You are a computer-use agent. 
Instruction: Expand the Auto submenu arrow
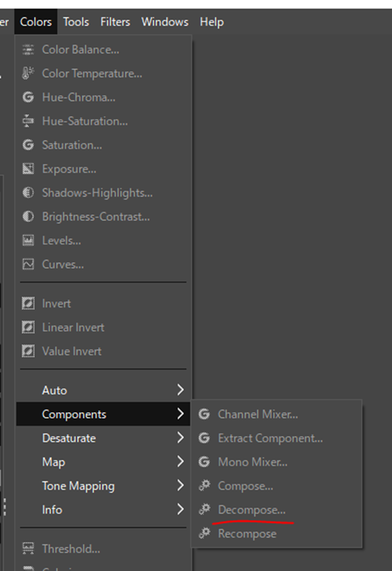click(180, 390)
